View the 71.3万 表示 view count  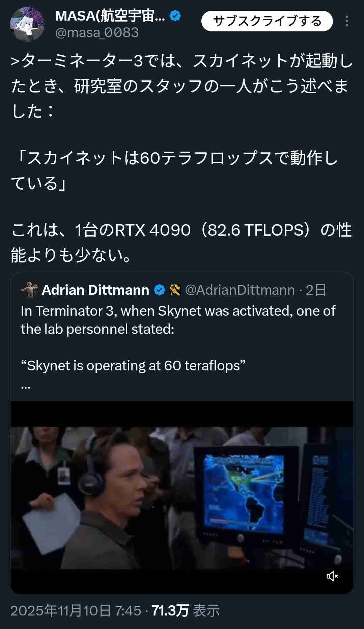point(186,610)
